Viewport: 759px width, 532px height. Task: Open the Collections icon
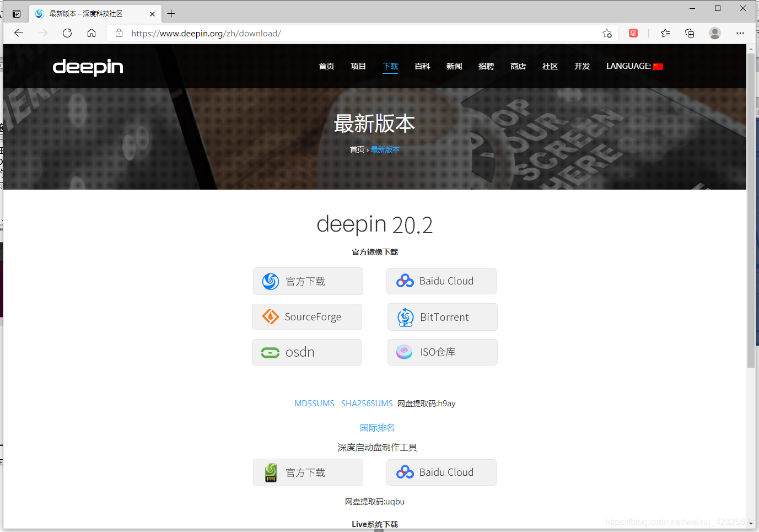690,33
